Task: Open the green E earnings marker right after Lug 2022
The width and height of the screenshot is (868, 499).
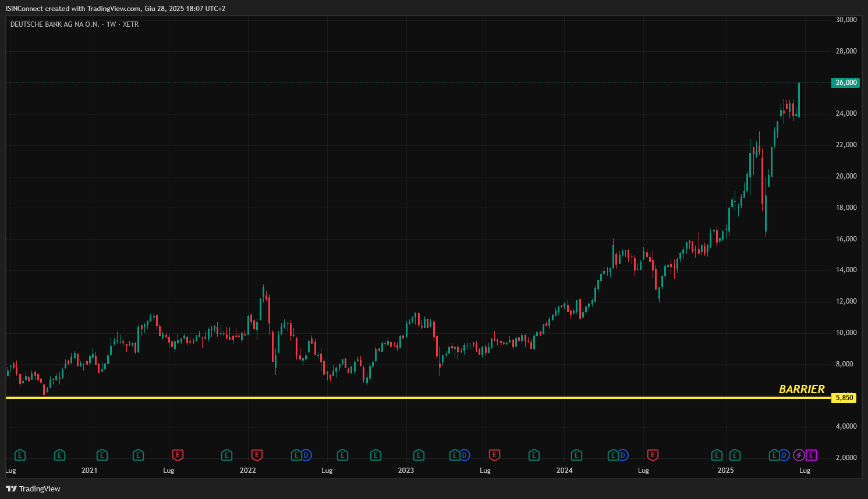Action: point(342,455)
